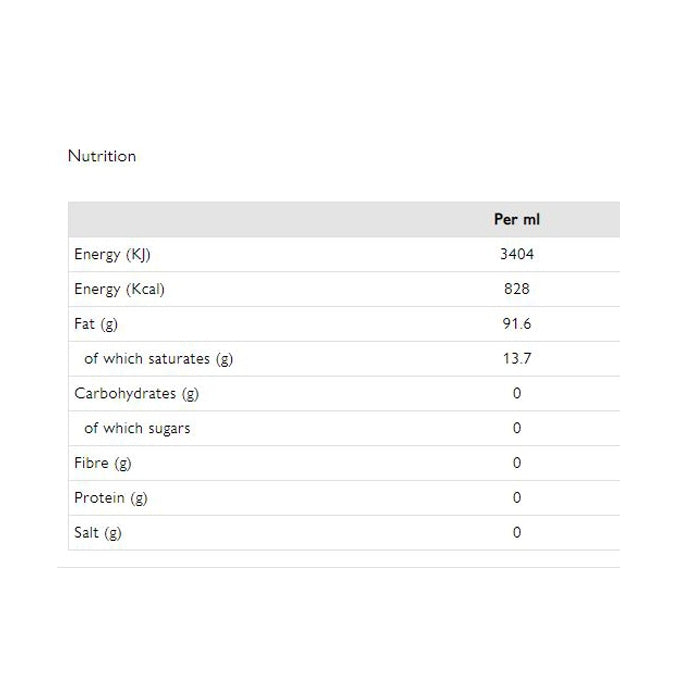This screenshot has height=700, width=700.
Task: Select the Carbohydrates value of 0
Action: pyautogui.click(x=516, y=393)
